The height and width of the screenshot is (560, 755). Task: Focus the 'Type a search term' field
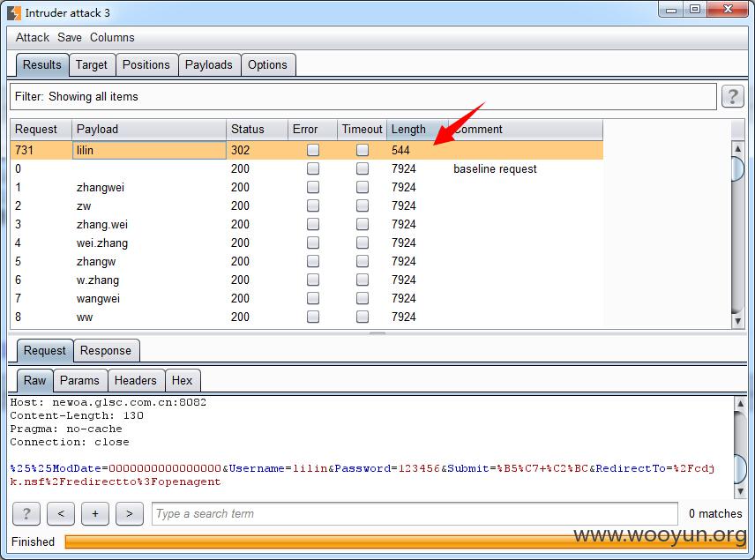415,514
